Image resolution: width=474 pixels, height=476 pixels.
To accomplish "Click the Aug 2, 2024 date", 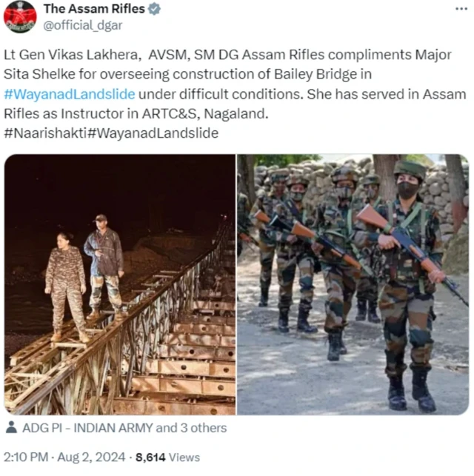I will point(91,457).
